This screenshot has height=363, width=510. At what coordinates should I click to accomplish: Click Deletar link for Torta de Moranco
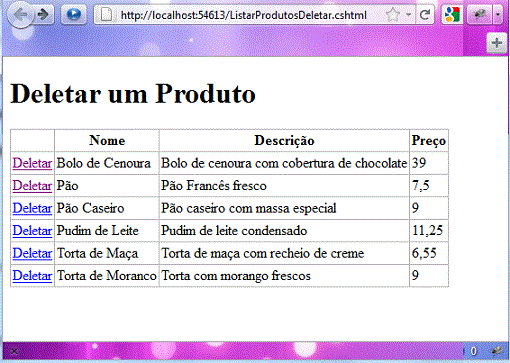click(x=32, y=276)
